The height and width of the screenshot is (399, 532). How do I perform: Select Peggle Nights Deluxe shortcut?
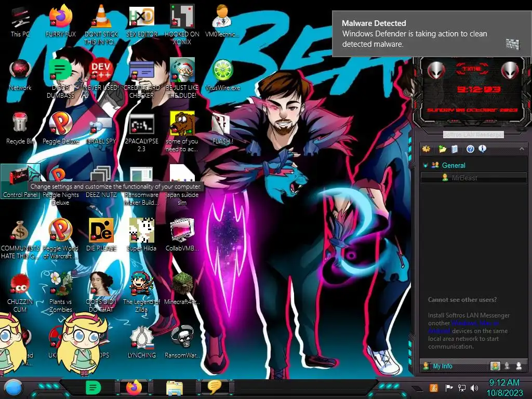60,187
